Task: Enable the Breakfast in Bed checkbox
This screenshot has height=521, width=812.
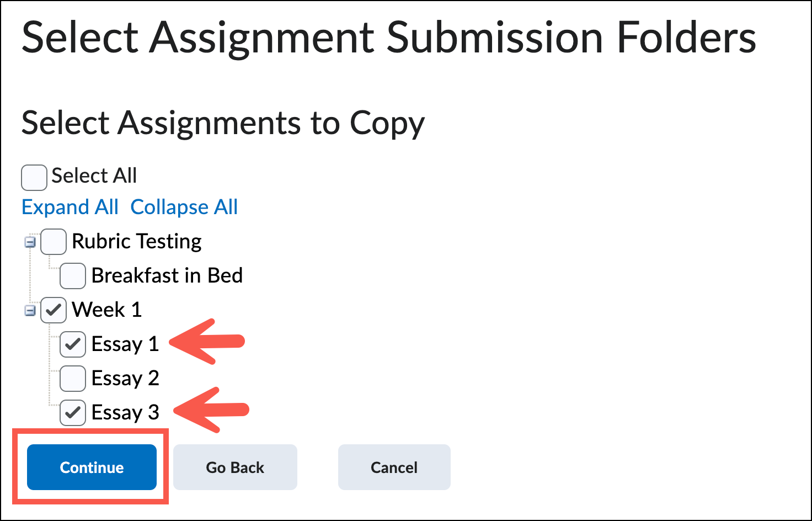Action: [73, 276]
